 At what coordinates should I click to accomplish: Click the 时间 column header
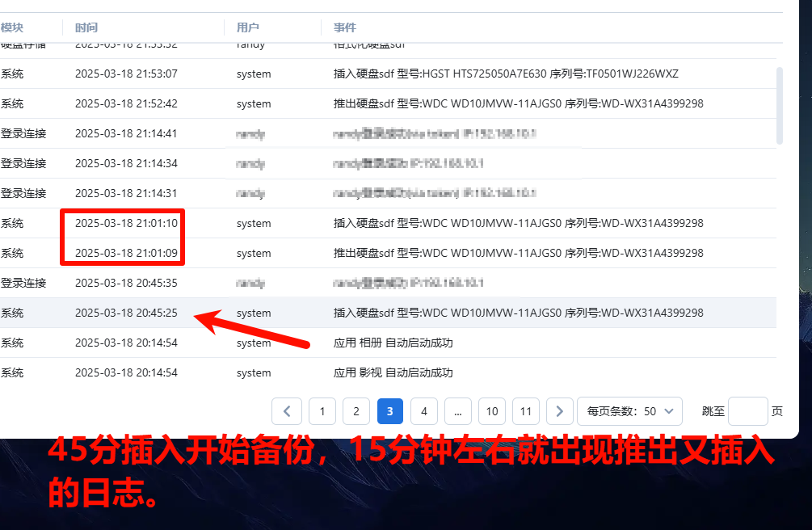[x=86, y=27]
